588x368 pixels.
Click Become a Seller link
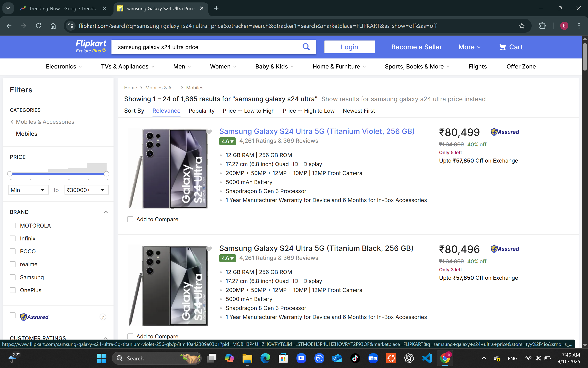pos(416,47)
